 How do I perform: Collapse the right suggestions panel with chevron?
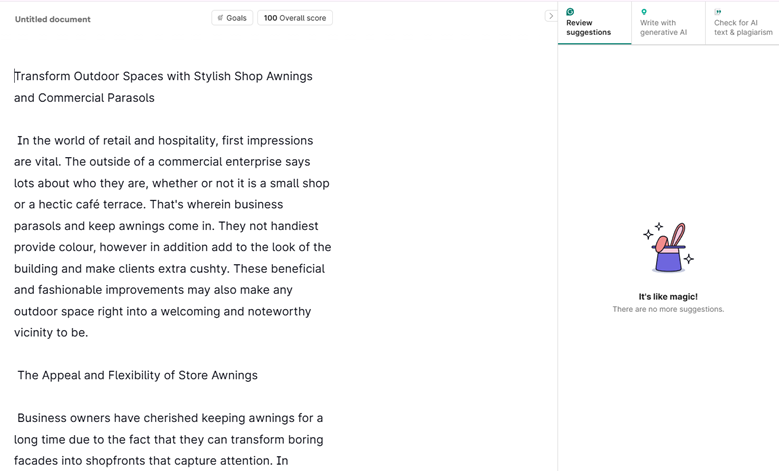(x=550, y=16)
